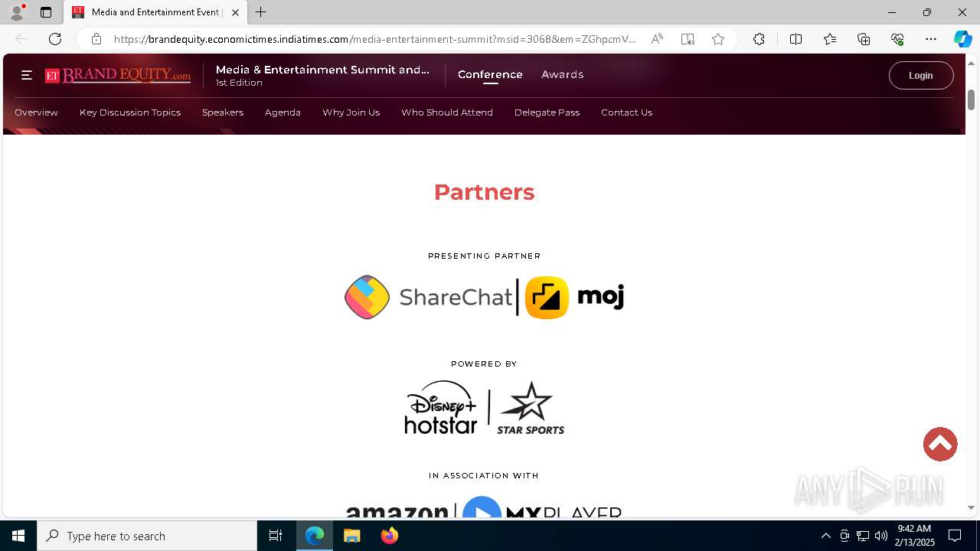
Task: Click the scrollbar down arrow
Action: (971, 507)
